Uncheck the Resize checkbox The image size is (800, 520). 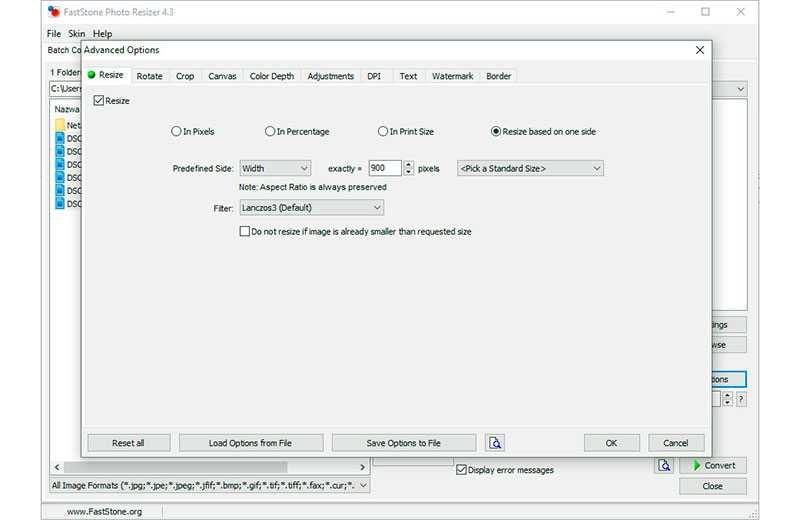pos(99,101)
